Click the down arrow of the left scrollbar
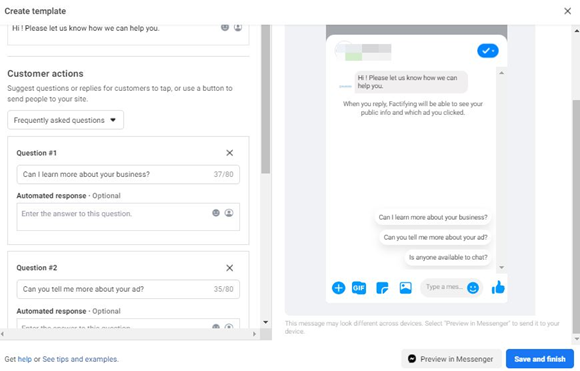This screenshot has height=371, width=580. pyautogui.click(x=266, y=322)
